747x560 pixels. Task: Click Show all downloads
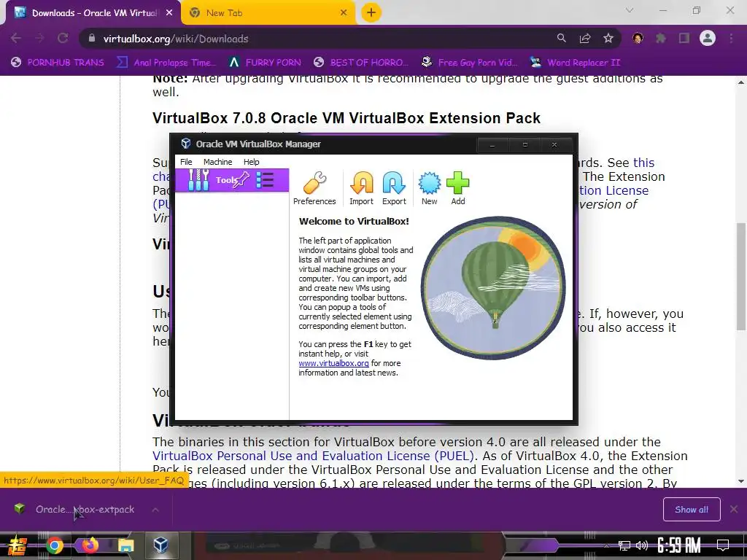click(692, 510)
